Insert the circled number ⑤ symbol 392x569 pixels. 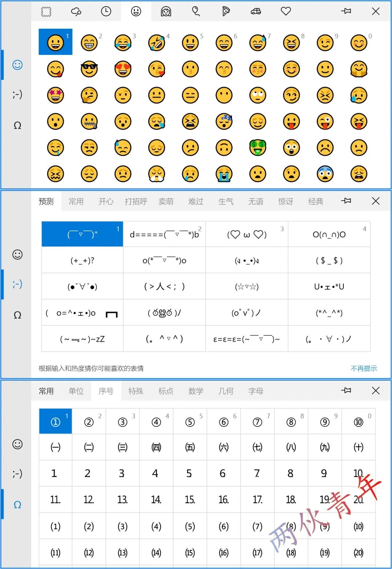click(190, 422)
